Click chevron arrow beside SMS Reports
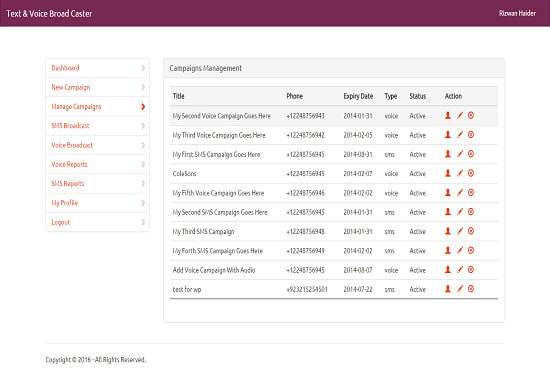The image size is (550, 370). tap(143, 184)
